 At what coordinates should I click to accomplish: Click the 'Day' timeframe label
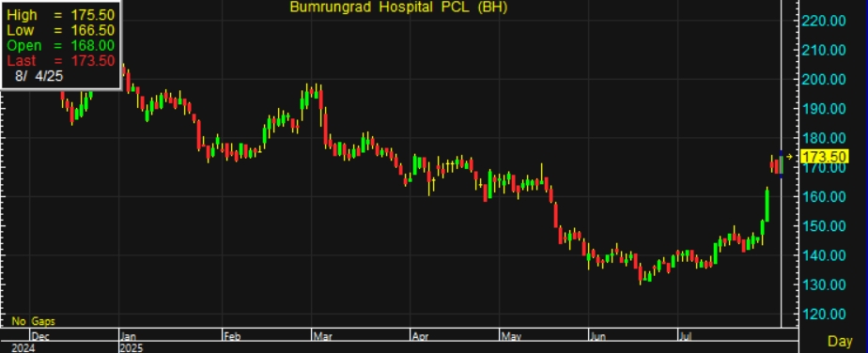tap(840, 342)
